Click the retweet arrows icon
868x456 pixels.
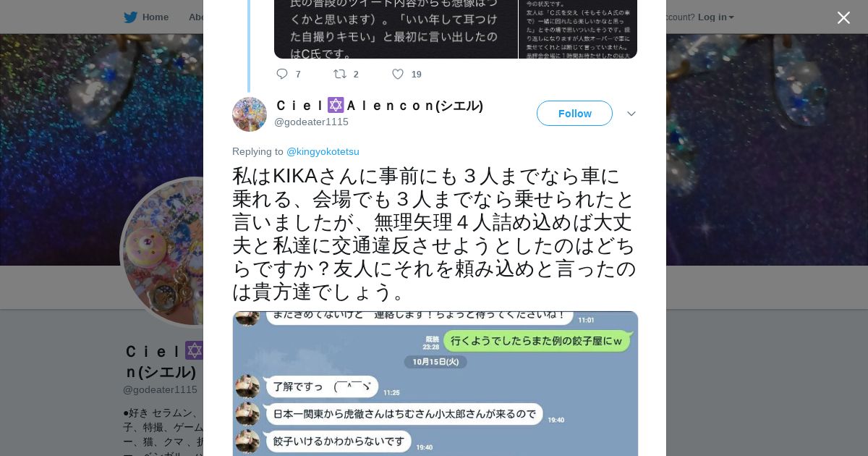tap(339, 74)
